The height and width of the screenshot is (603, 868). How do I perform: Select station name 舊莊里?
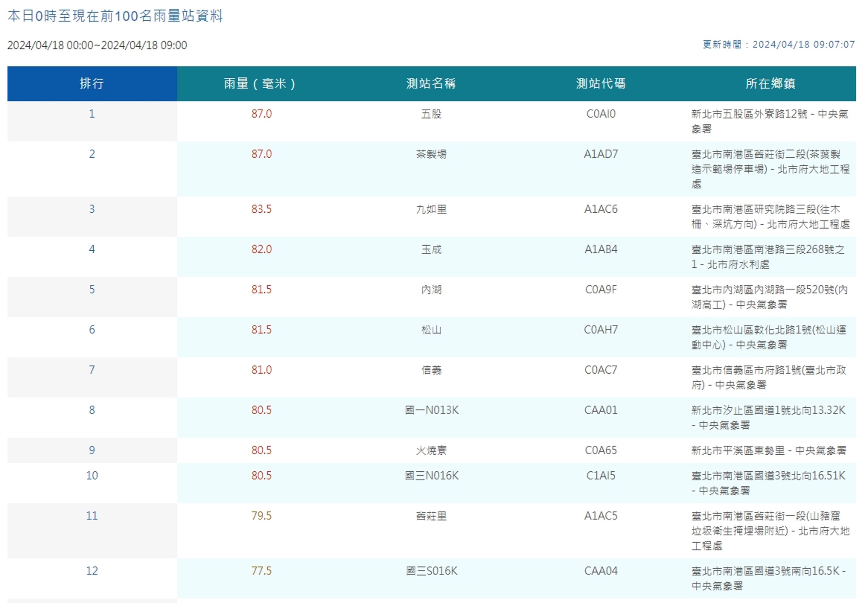(x=431, y=516)
